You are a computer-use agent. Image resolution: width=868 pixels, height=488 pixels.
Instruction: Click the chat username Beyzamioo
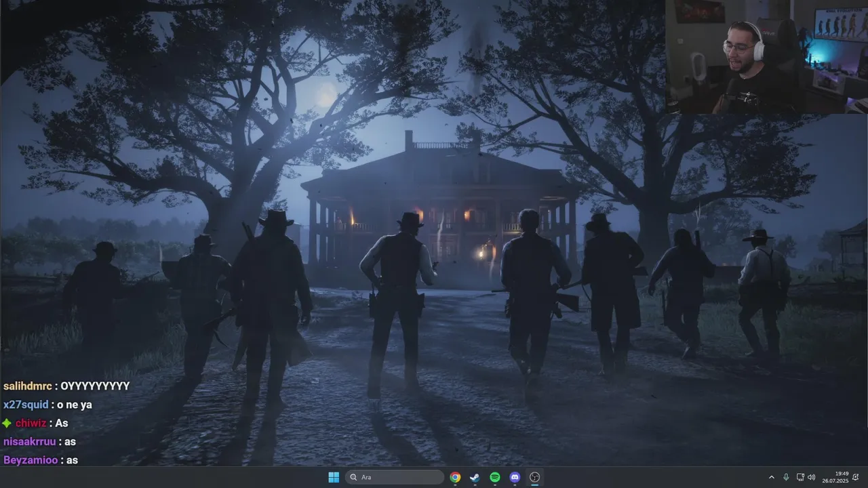tap(31, 460)
